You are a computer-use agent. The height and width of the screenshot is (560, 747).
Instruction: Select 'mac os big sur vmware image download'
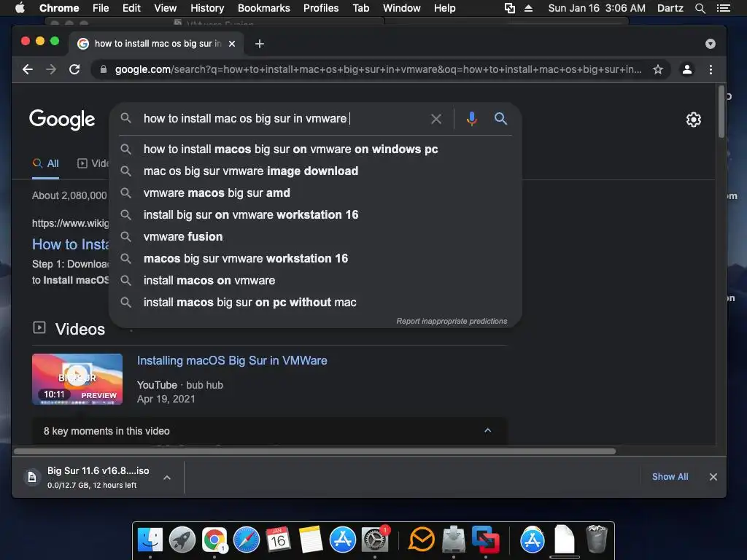315,171
